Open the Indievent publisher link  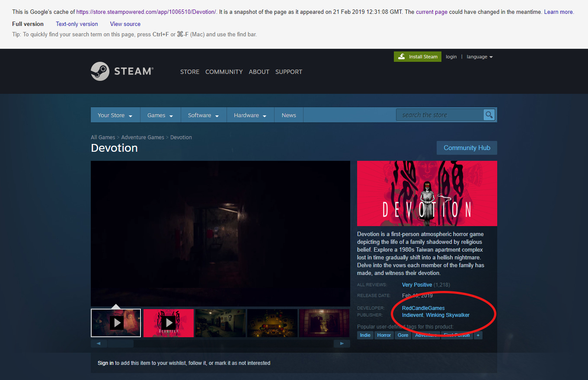pyautogui.click(x=412, y=315)
